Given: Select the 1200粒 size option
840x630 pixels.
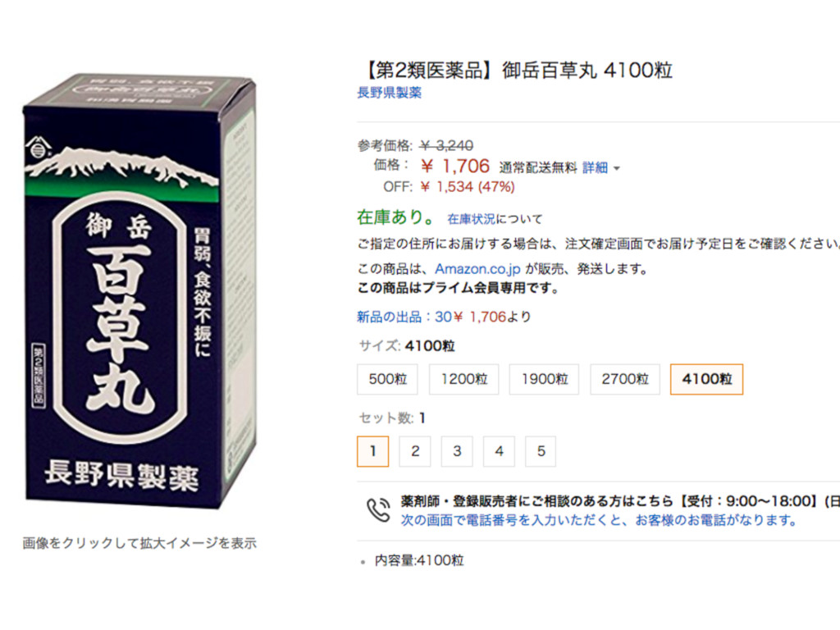Looking at the screenshot, I should coord(464,379).
